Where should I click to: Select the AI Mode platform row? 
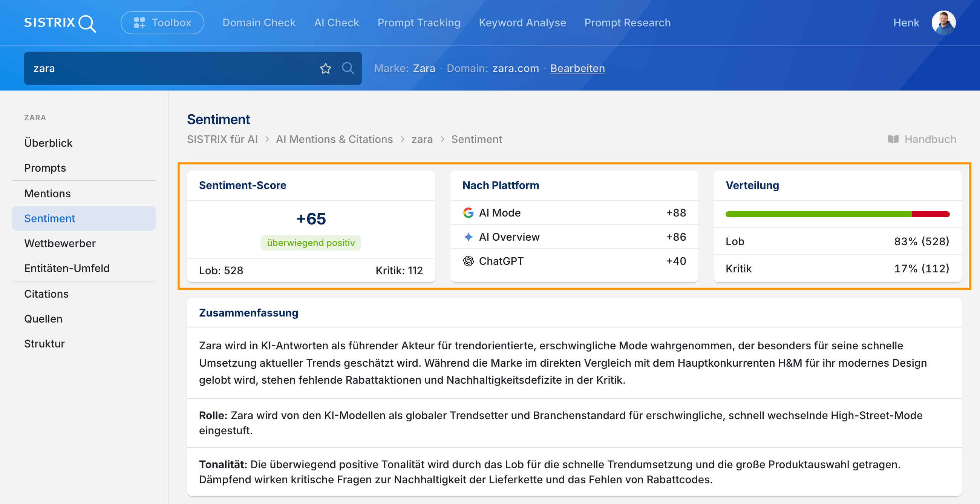[574, 213]
